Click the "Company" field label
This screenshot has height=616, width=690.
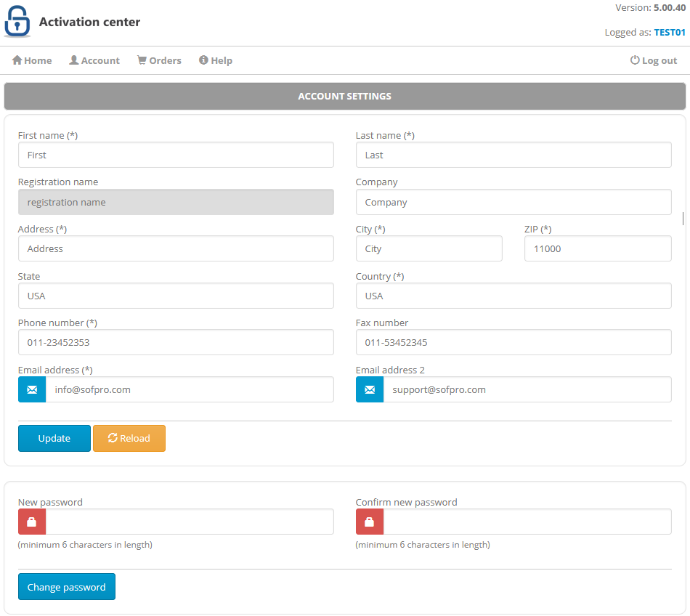[377, 182]
